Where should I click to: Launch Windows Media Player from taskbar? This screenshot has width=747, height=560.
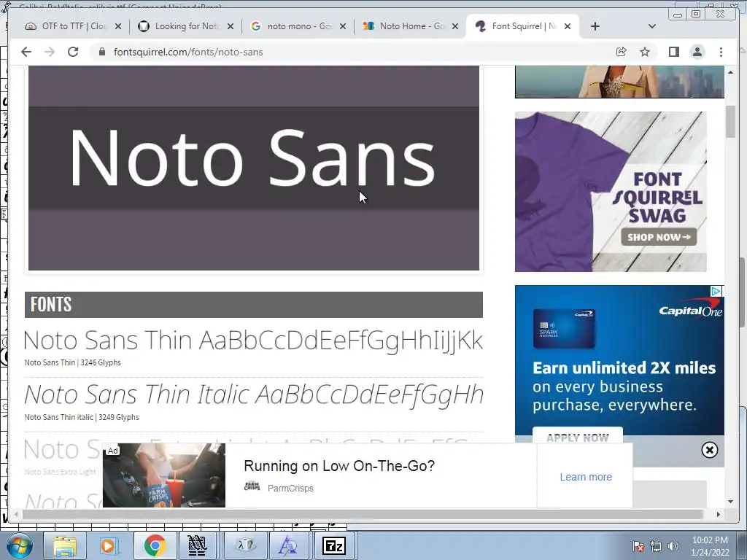[x=108, y=545]
